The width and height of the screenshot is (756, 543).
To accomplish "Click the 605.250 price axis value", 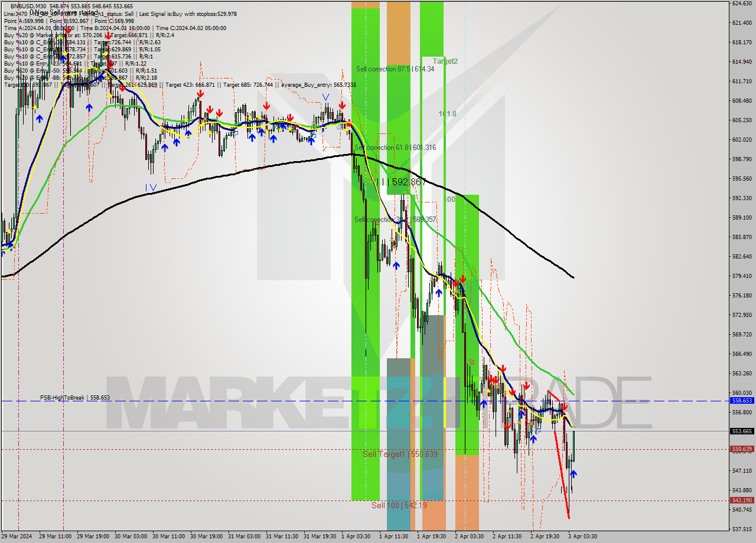I will pos(742,120).
